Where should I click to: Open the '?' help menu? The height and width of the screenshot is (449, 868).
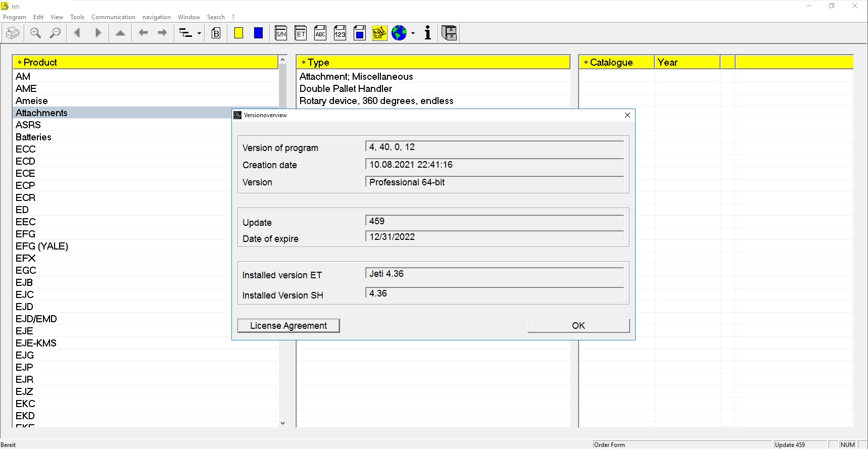pyautogui.click(x=233, y=17)
